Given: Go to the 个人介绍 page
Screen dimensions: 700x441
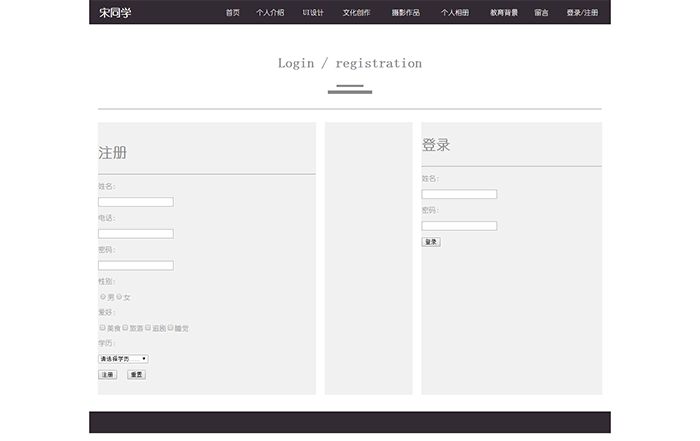Looking at the screenshot, I should [x=270, y=13].
